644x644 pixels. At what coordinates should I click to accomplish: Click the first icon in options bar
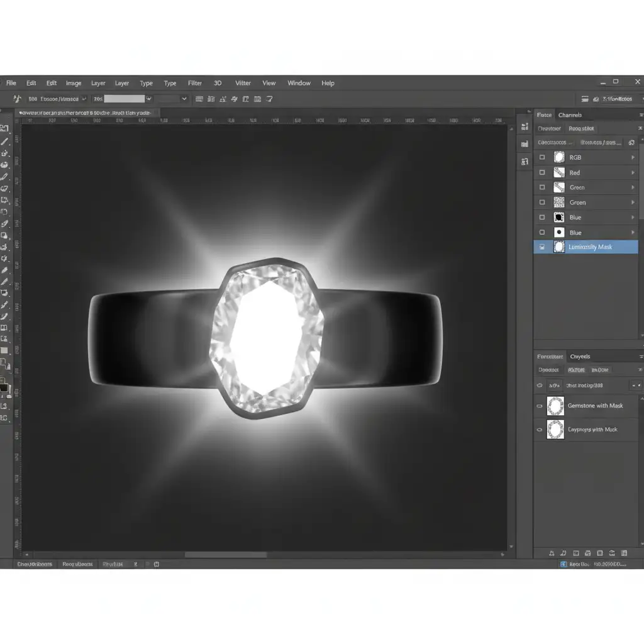click(x=17, y=99)
